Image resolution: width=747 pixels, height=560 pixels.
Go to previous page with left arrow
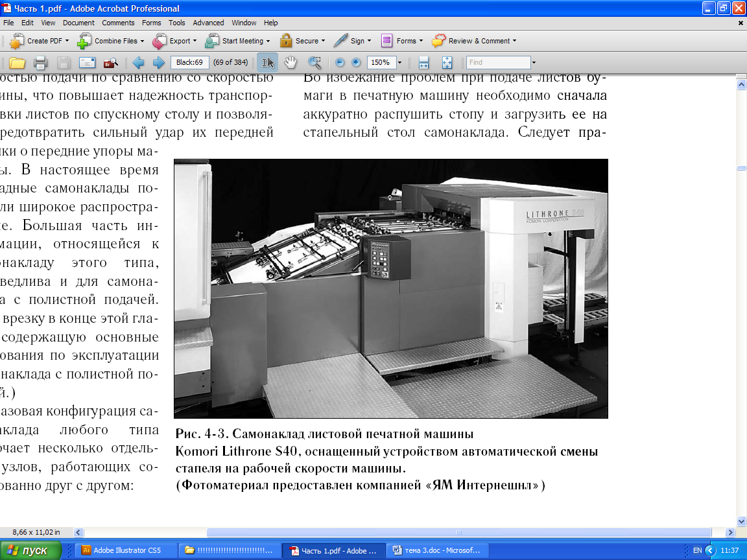138,62
